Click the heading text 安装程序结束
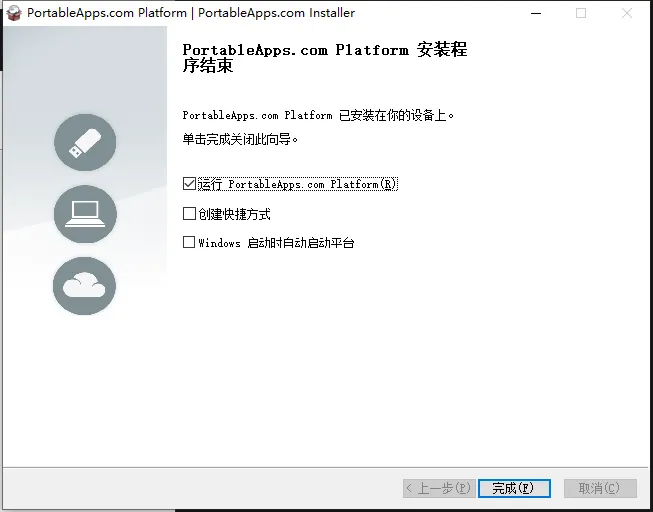Viewport: 653px width, 512px height. pos(325,57)
